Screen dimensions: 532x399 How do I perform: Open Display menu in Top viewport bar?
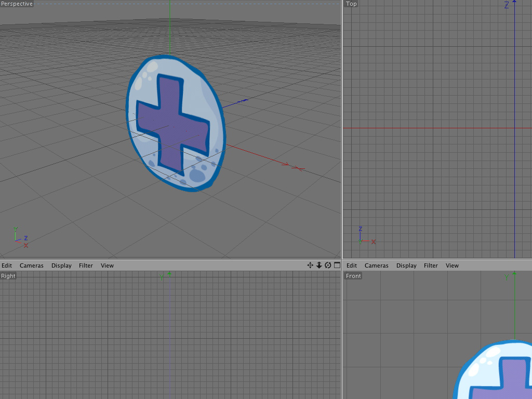406,265
